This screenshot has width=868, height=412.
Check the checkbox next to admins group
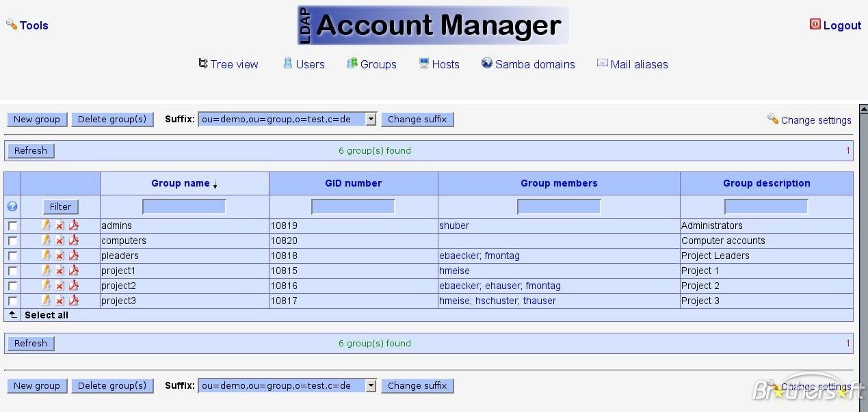coord(12,225)
